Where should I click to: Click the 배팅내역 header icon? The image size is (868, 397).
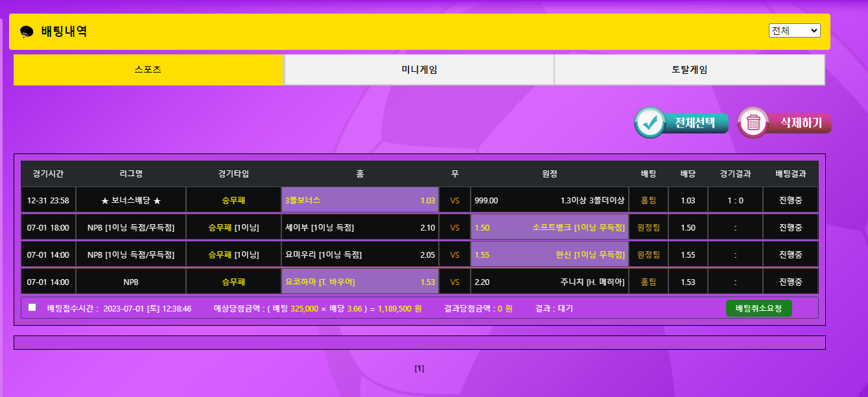[x=27, y=32]
